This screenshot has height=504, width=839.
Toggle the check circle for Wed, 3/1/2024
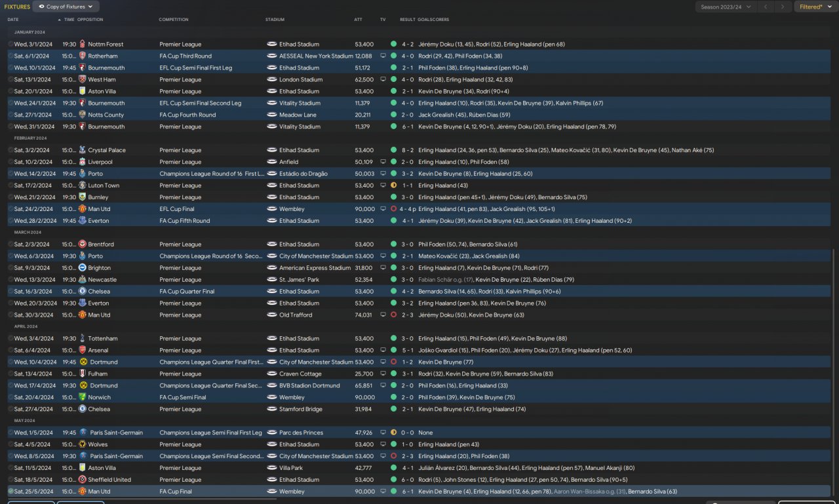[10, 44]
